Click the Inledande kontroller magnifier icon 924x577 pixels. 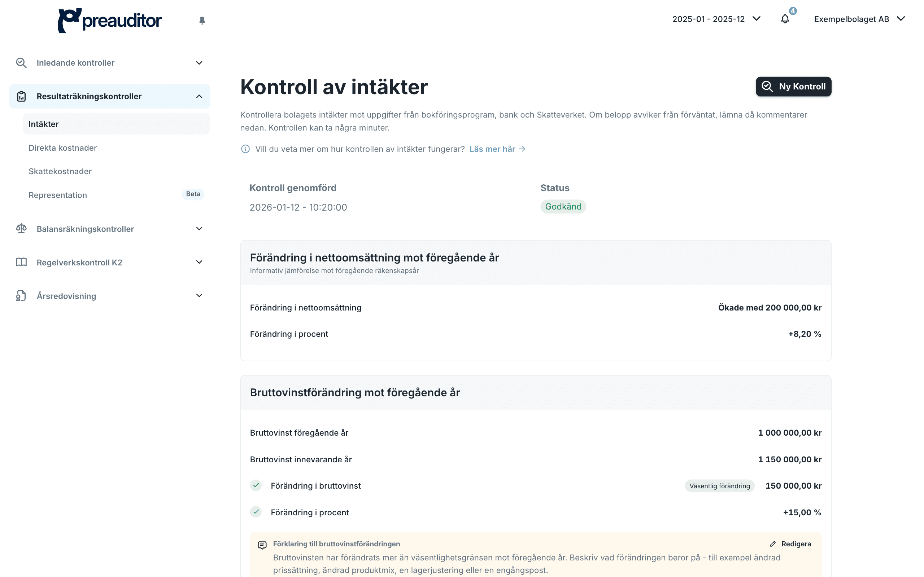tap(21, 63)
